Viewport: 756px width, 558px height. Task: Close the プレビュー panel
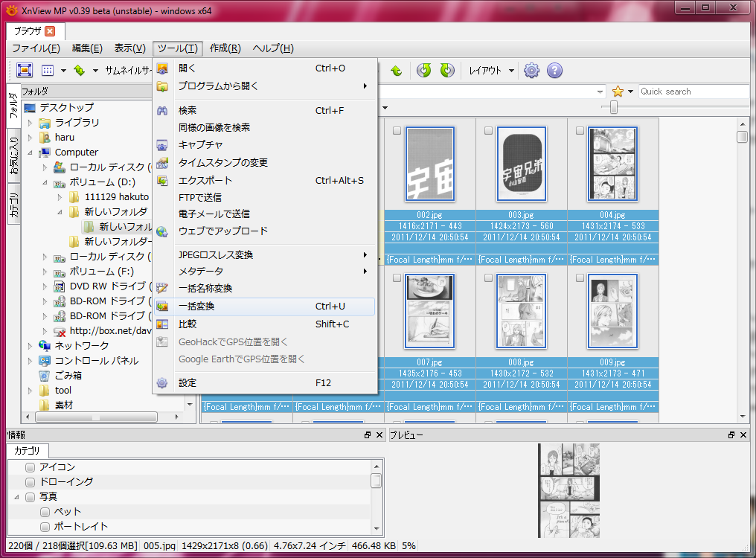coord(743,435)
